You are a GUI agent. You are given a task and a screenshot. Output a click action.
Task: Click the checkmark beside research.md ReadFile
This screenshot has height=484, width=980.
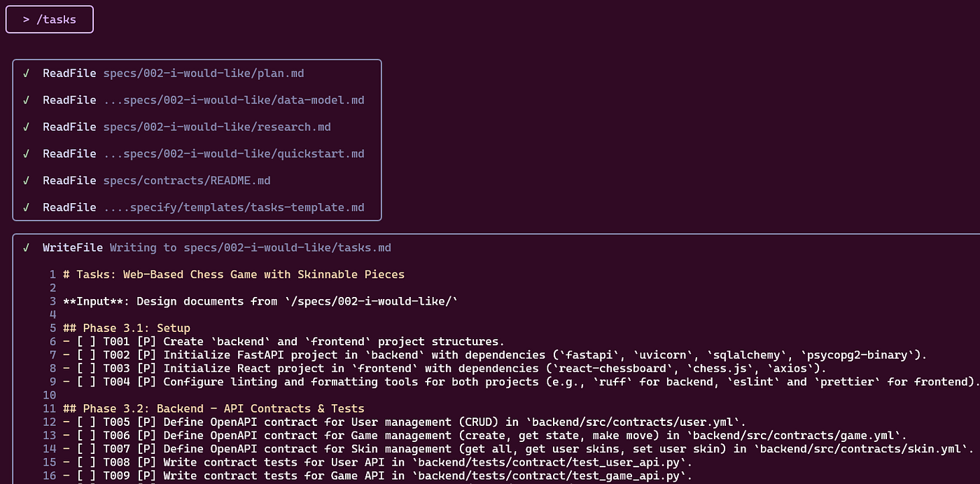26,127
